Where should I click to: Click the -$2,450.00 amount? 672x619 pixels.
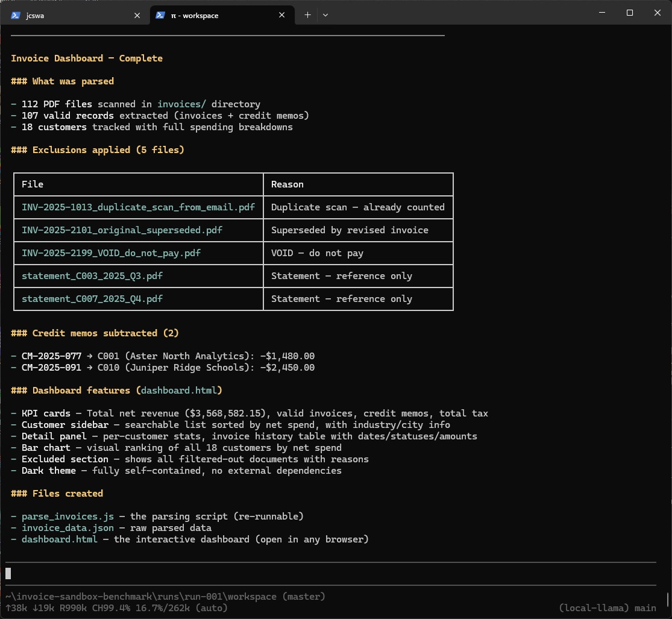click(x=287, y=368)
